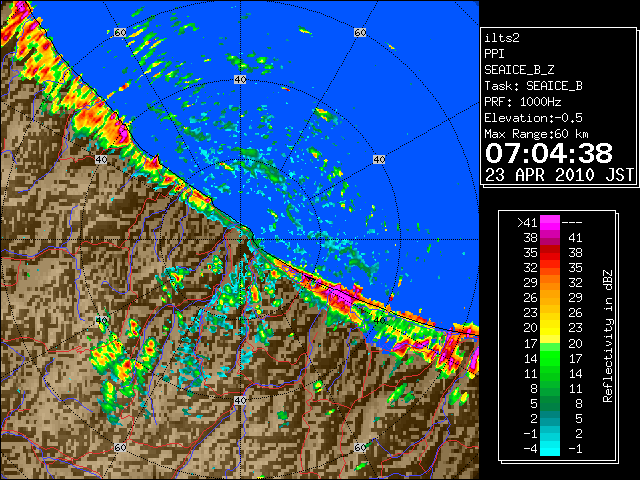
Task: Click the ilts2 radar site name
Action: tap(502, 38)
